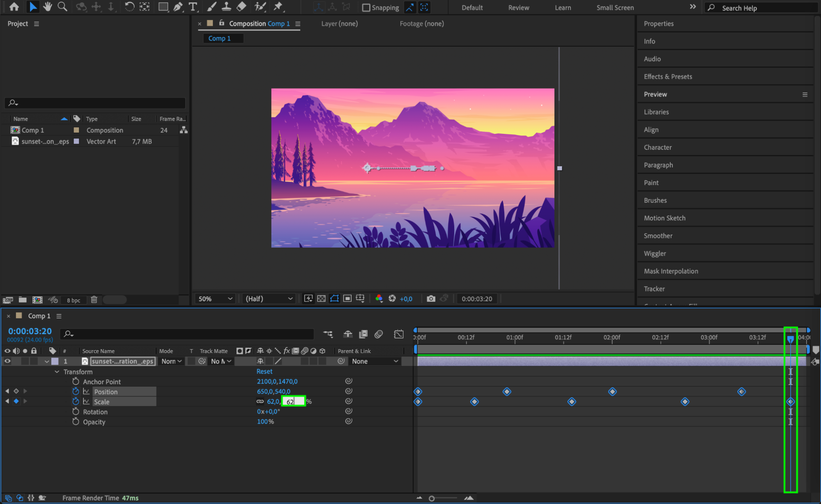Select the Type tool
821x504 pixels.
click(193, 7)
